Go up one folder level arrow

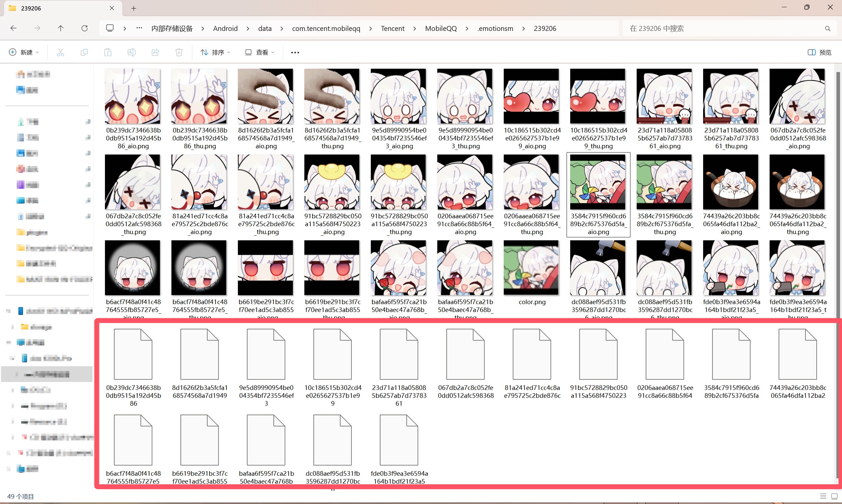(61, 28)
